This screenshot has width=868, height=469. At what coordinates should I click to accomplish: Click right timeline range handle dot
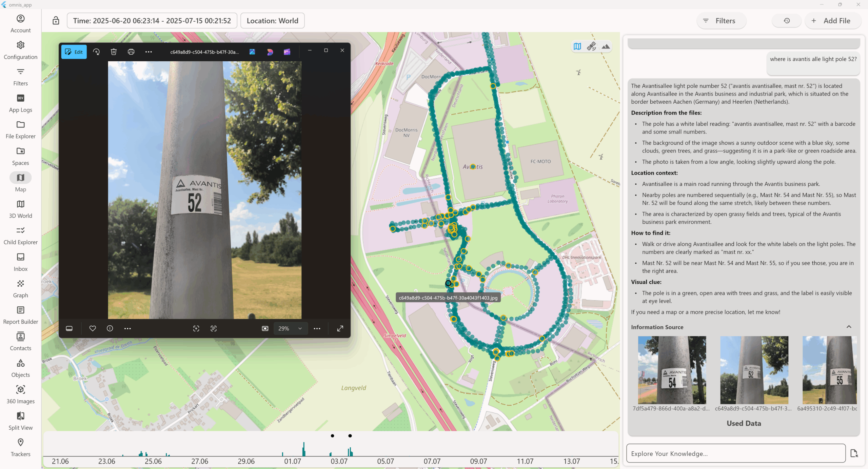(x=350, y=436)
